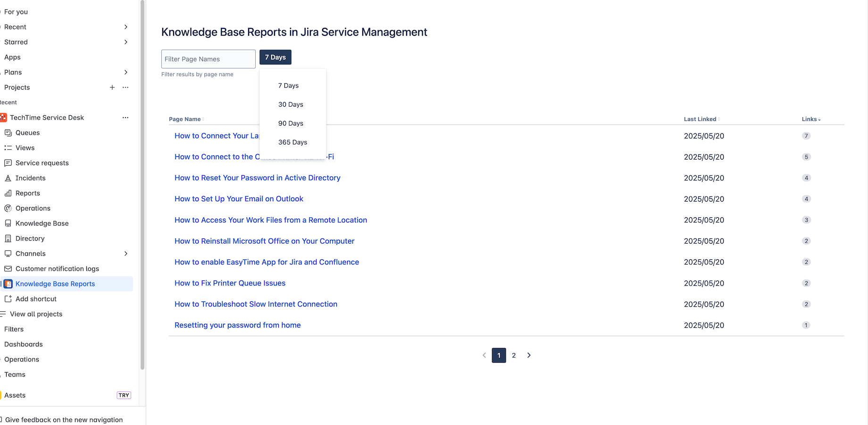This screenshot has height=425, width=868.
Task: Sort table by Links column
Action: point(811,119)
